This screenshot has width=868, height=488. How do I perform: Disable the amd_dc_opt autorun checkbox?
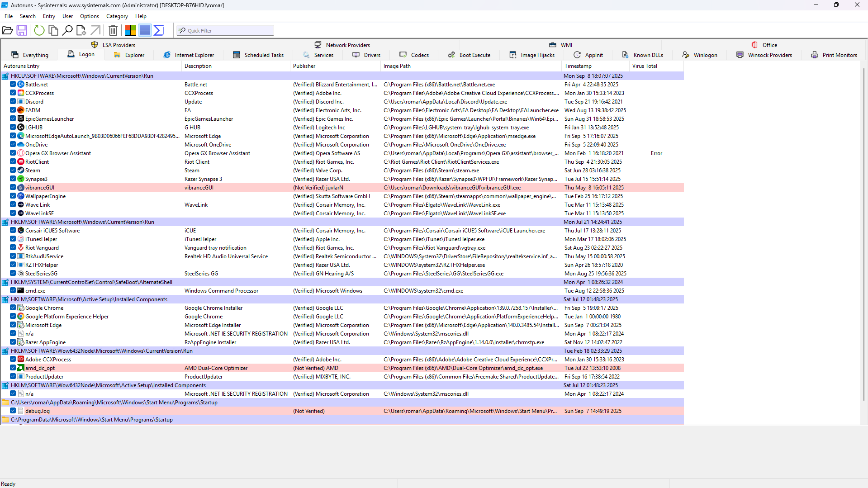pos(12,368)
